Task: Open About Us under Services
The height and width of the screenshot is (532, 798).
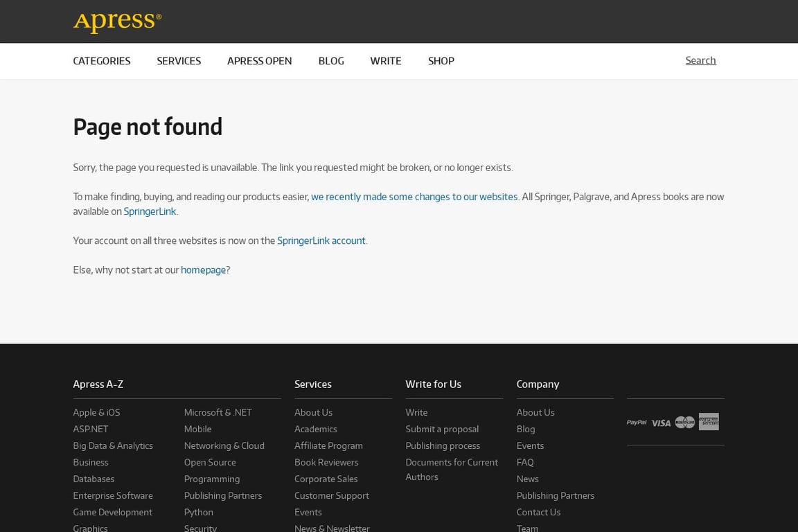Action: click(314, 412)
